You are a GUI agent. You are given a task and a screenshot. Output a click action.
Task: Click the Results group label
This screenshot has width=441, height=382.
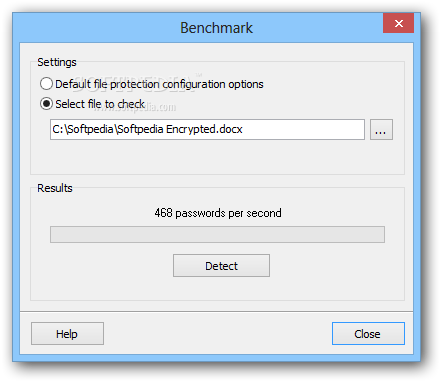click(x=55, y=188)
